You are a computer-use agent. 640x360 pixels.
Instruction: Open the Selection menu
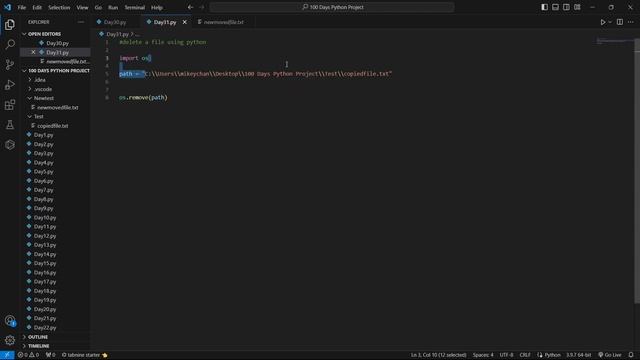pyautogui.click(x=59, y=7)
